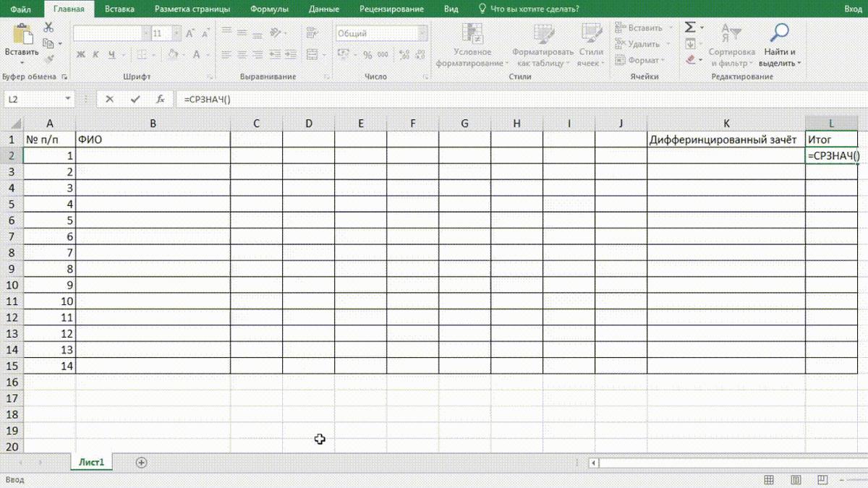868x488 pixels.
Task: Select the Лист1 sheet tab
Action: pyautogui.click(x=92, y=463)
